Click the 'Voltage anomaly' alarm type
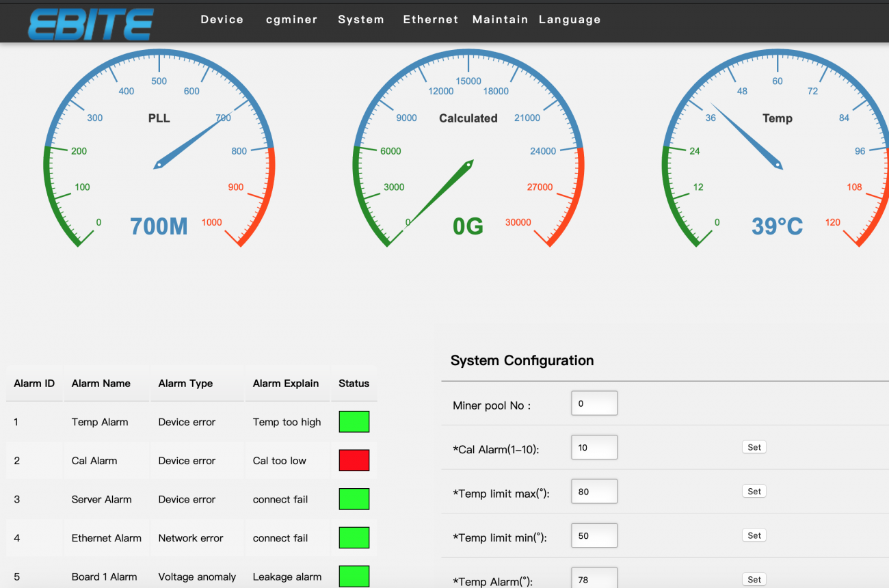889x588 pixels. [197, 577]
